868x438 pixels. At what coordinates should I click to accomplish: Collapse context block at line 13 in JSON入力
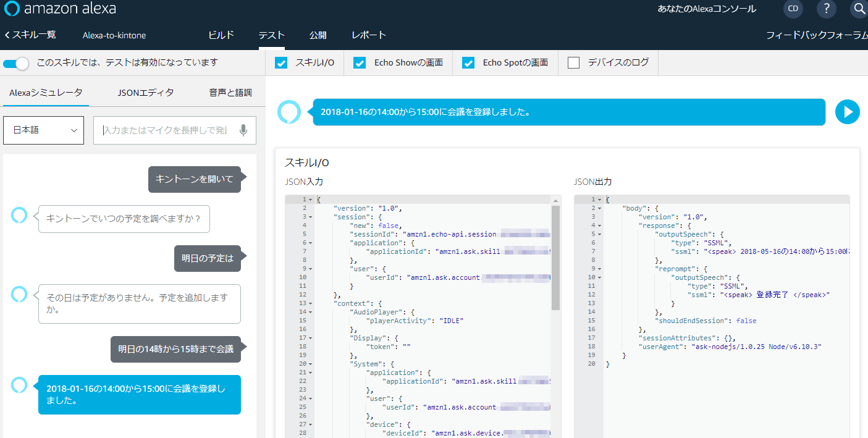311,303
